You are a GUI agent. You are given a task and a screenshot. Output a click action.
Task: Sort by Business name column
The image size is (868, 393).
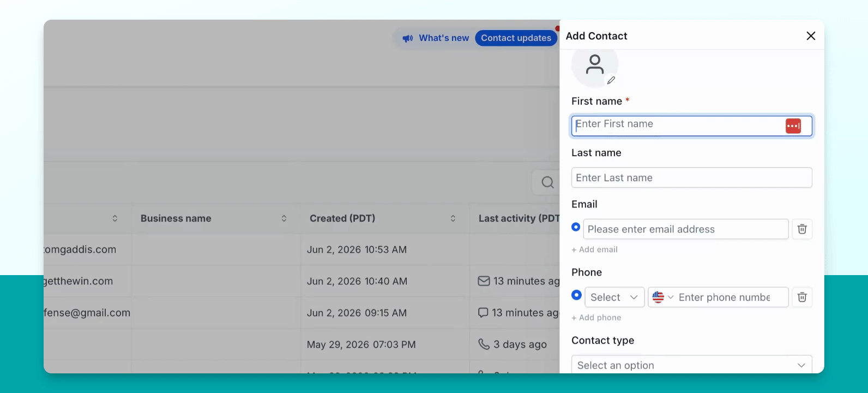(x=284, y=218)
